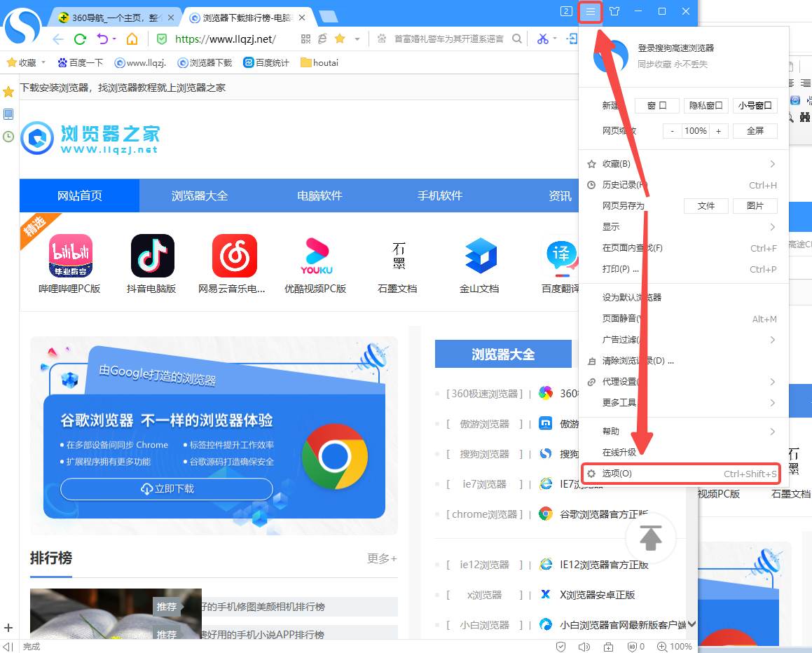Increase page zoom with plus button
Screen dimensions: 812x653
[x=719, y=130]
